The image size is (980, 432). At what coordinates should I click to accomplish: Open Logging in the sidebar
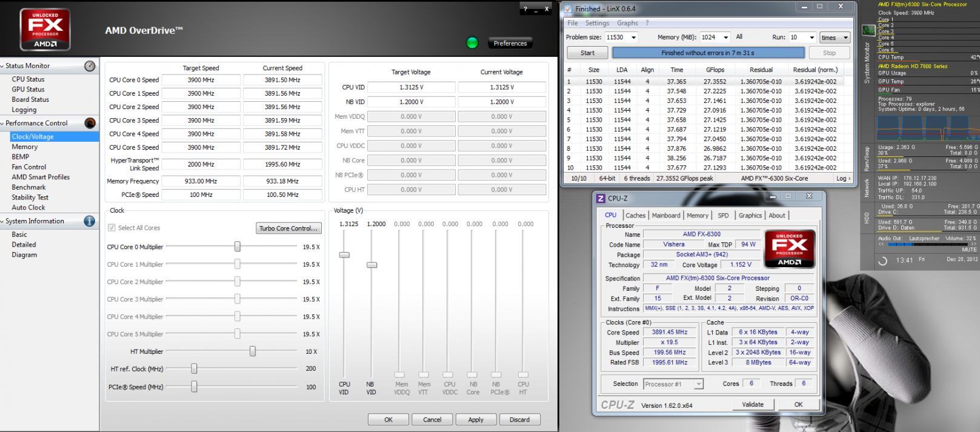[24, 110]
